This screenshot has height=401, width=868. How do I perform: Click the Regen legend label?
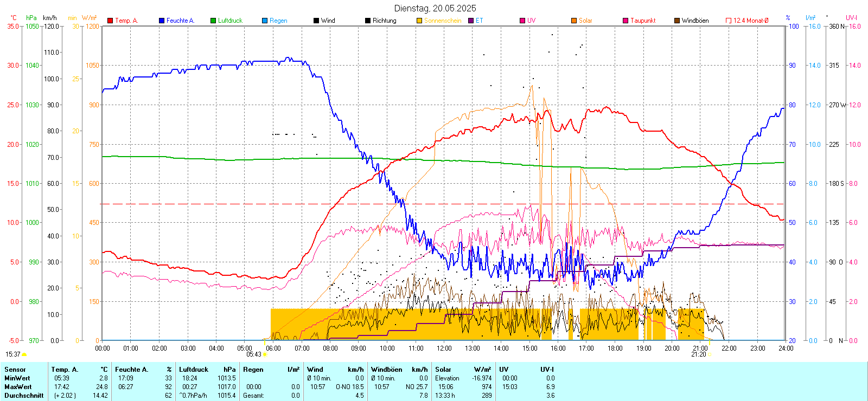point(278,21)
